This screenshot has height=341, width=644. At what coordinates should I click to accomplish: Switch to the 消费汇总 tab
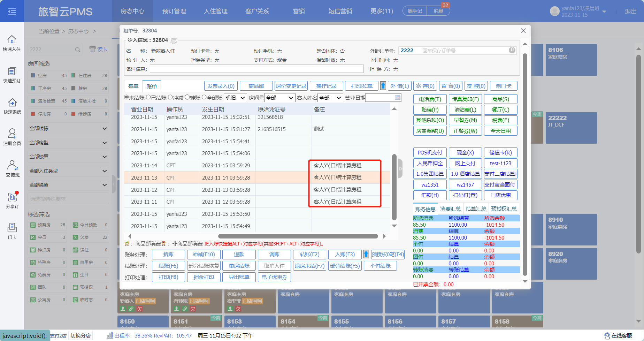tap(450, 209)
